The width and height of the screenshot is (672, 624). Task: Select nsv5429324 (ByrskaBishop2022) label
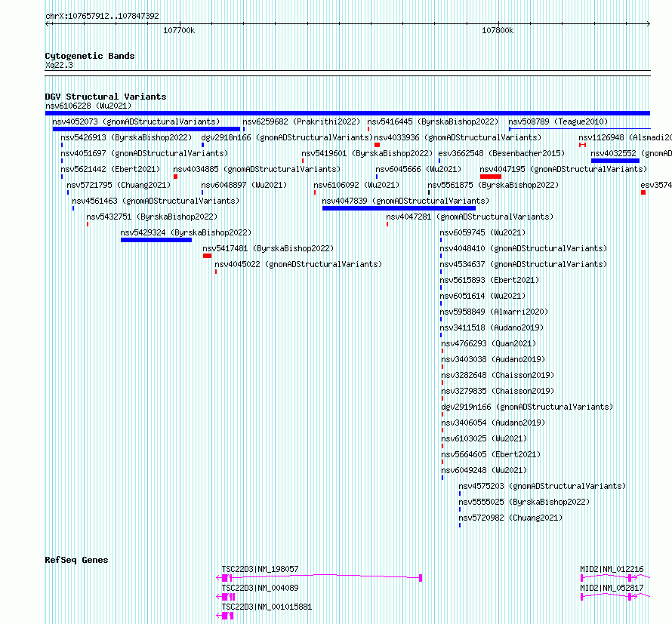[x=186, y=232]
